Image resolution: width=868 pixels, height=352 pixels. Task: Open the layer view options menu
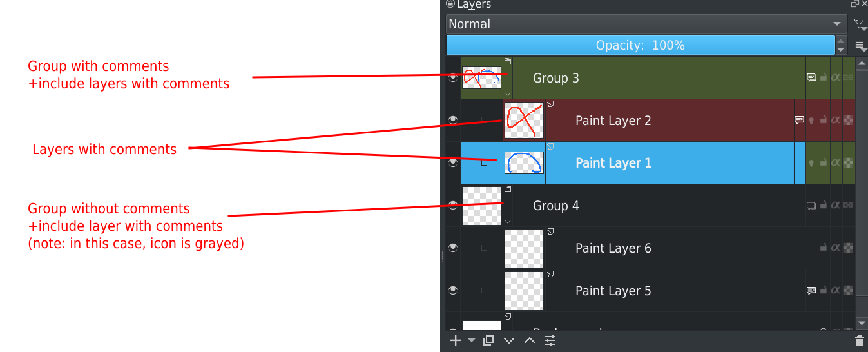point(860,46)
